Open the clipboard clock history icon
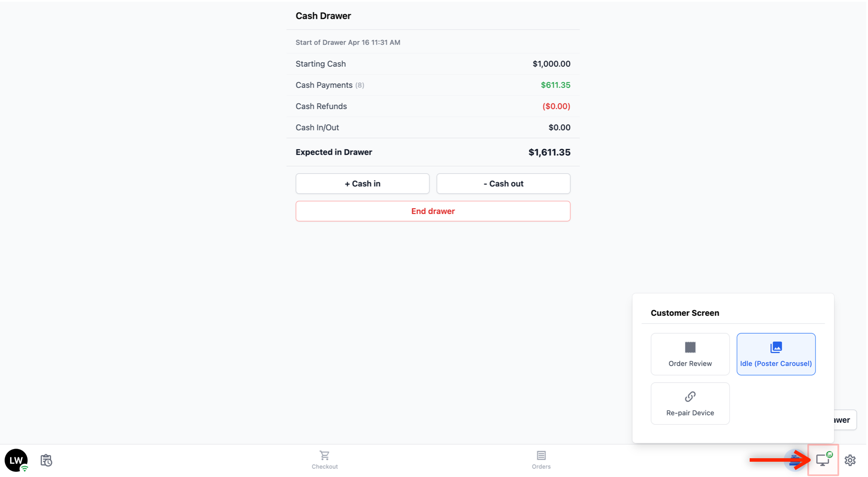868x477 pixels. [46, 460]
